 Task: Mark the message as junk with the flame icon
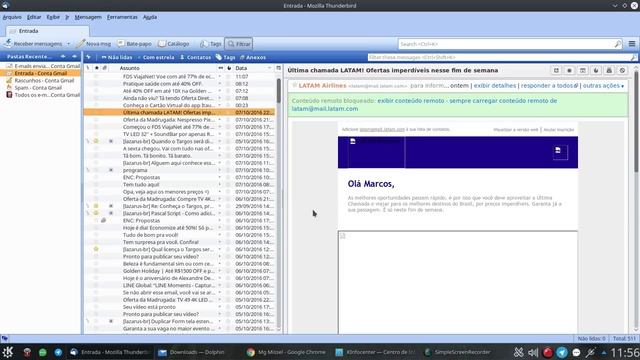point(596,70)
